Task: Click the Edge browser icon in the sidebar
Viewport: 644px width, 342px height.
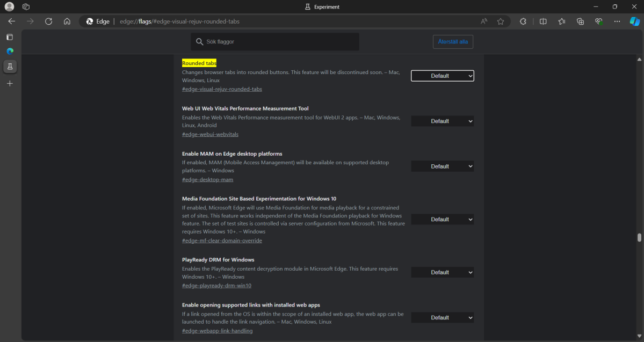Action: click(9, 51)
